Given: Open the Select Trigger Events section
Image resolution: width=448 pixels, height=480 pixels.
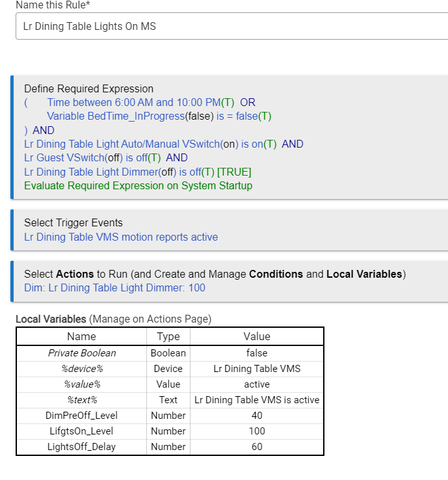Looking at the screenshot, I should point(73,222).
